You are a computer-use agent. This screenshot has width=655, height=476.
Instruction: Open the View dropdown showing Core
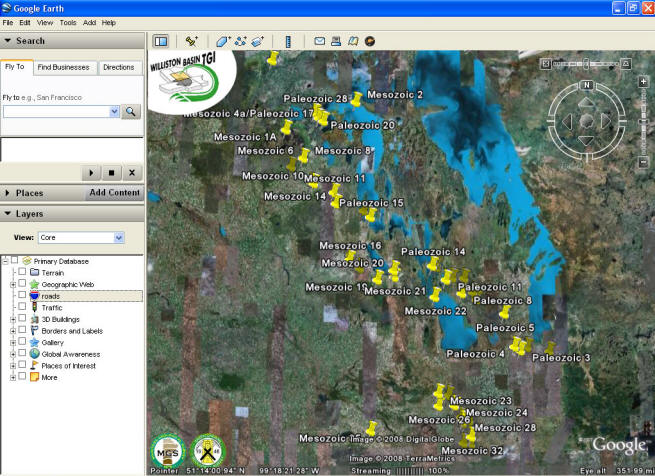click(80, 238)
